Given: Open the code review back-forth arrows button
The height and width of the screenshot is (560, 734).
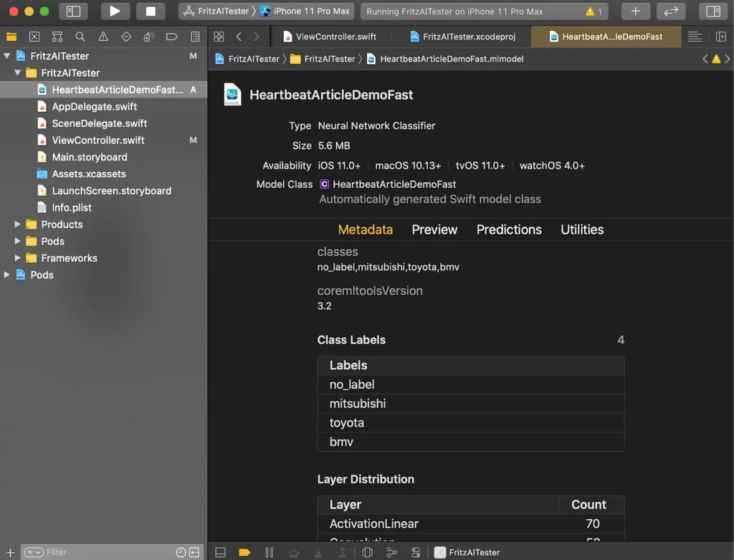Looking at the screenshot, I should pos(671,11).
